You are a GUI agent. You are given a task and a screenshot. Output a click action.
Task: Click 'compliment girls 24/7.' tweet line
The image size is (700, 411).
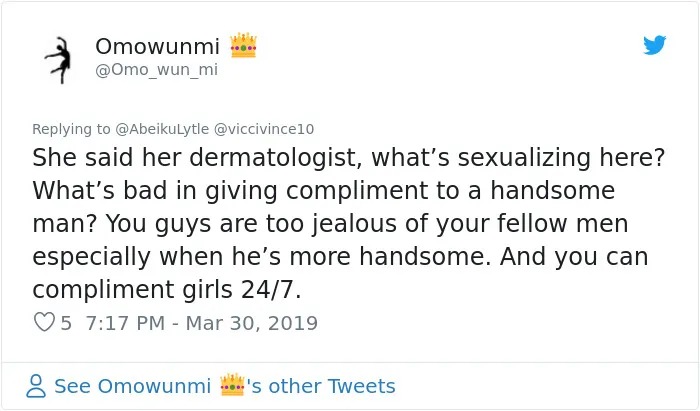[x=167, y=289]
